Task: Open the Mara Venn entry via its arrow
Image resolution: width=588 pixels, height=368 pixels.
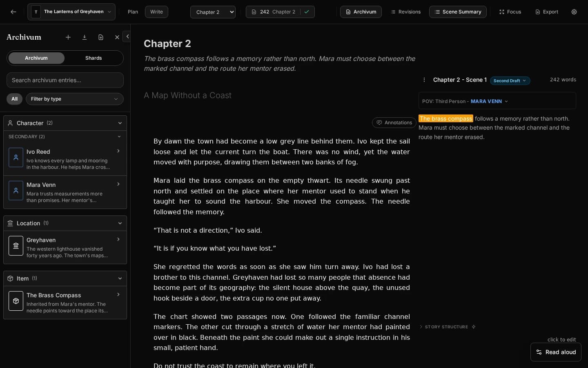Action: tap(118, 184)
